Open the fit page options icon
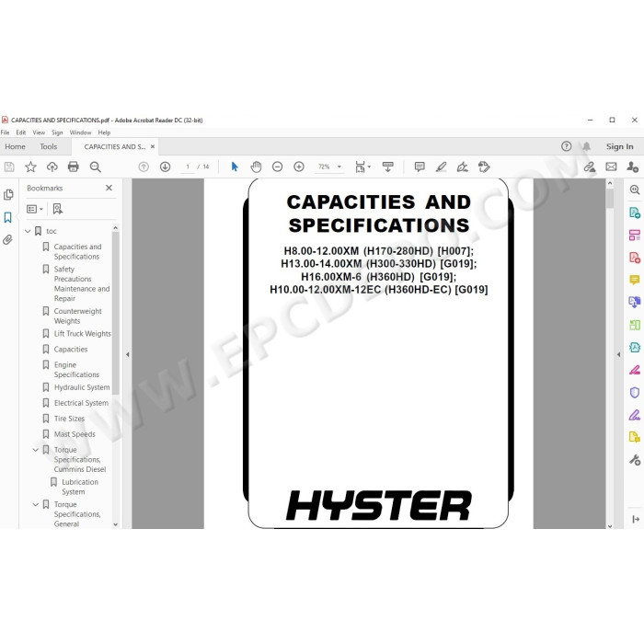 (362, 167)
